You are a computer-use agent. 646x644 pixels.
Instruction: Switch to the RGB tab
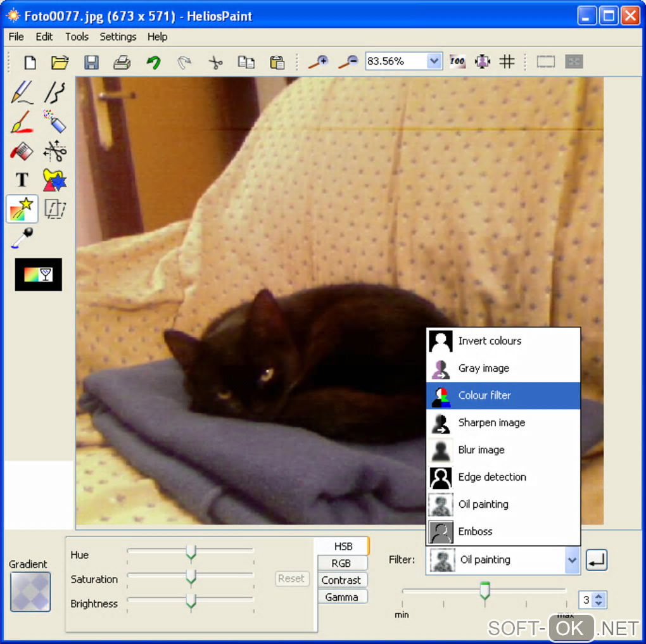click(x=342, y=563)
